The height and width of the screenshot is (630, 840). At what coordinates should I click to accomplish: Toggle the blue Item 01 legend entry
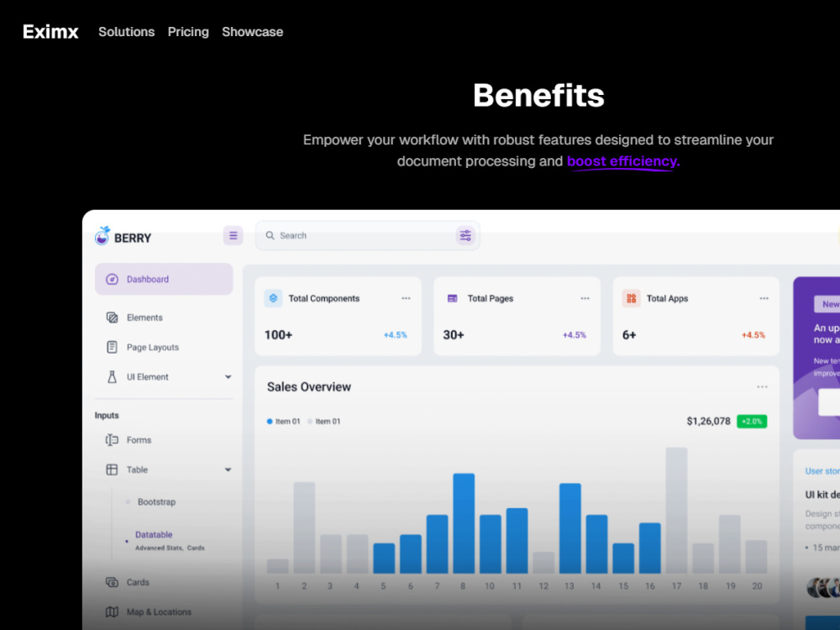[283, 422]
